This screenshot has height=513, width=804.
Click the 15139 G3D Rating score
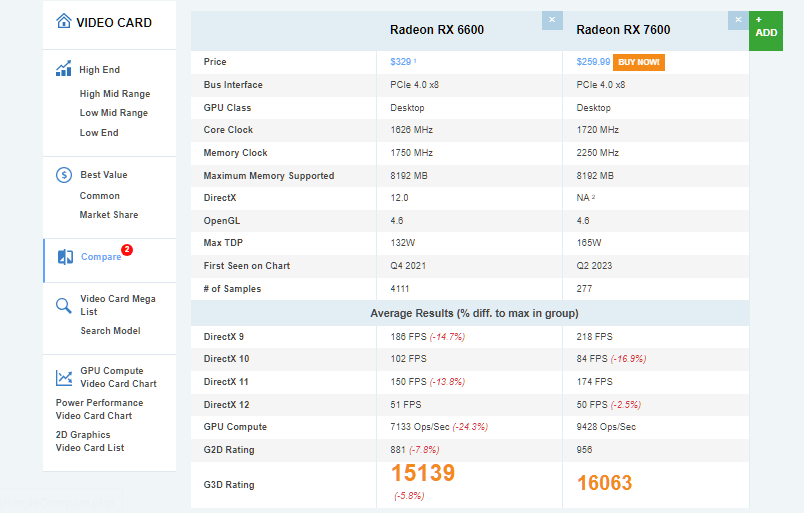(423, 473)
